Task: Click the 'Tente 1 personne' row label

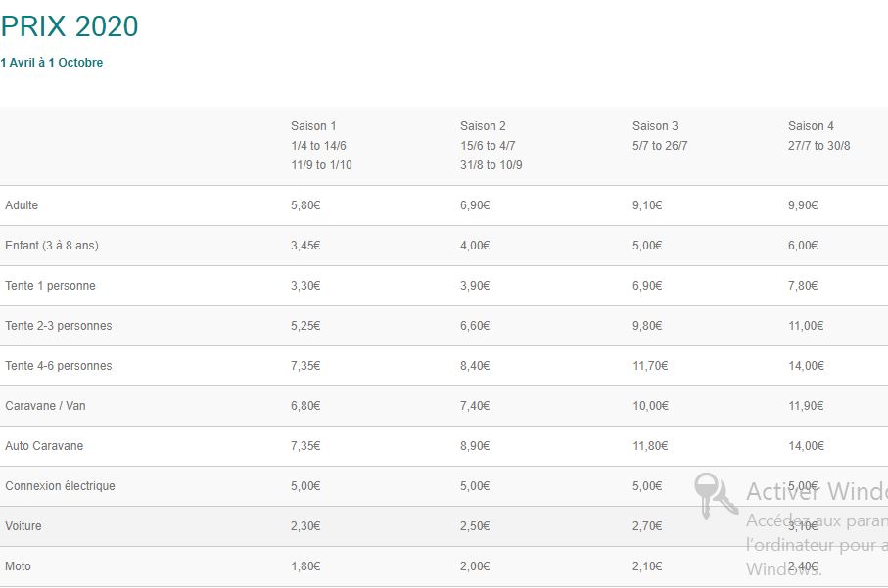Action: click(x=50, y=286)
